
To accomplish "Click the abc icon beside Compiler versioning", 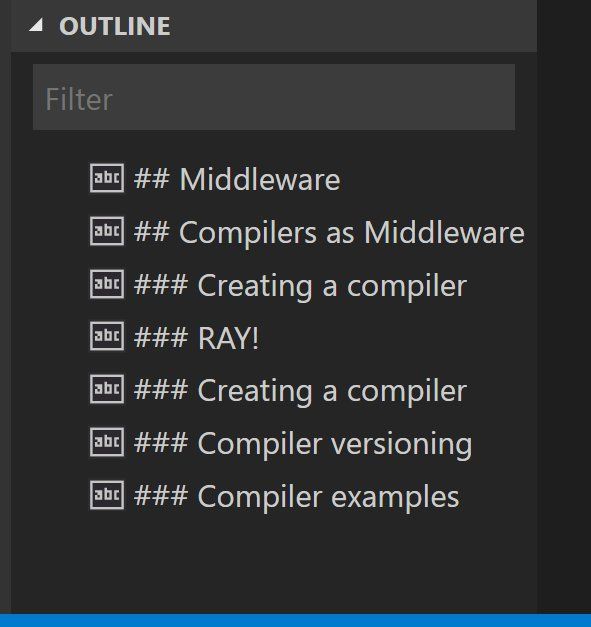I will (x=107, y=442).
